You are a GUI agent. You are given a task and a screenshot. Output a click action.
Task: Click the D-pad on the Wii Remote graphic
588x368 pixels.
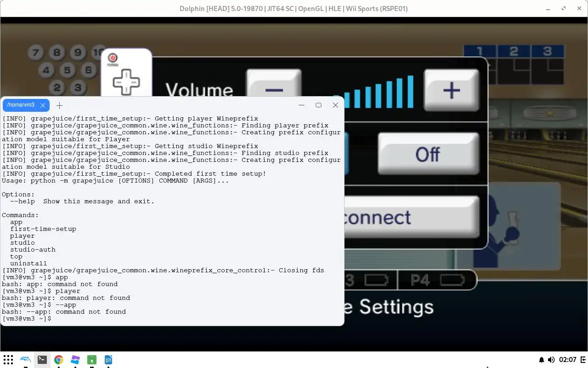click(126, 82)
